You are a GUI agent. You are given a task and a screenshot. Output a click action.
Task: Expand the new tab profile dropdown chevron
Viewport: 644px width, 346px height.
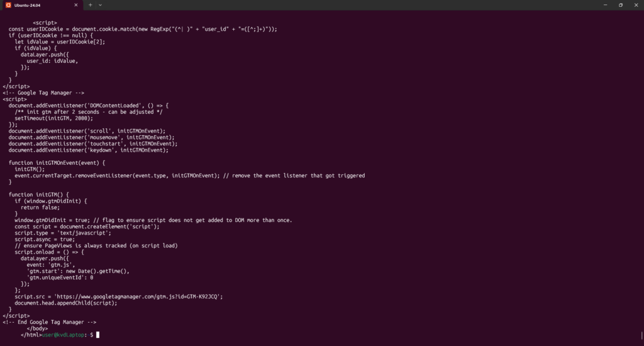[x=100, y=5]
